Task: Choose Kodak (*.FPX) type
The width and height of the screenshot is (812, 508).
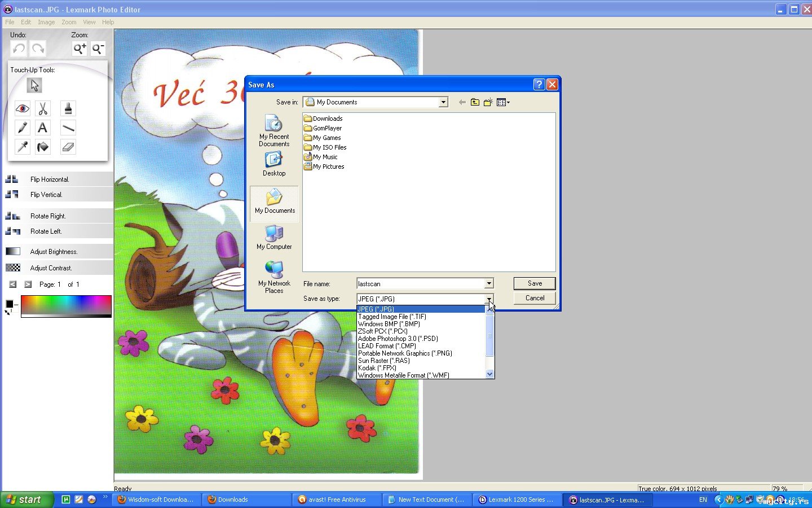Action: click(x=421, y=368)
